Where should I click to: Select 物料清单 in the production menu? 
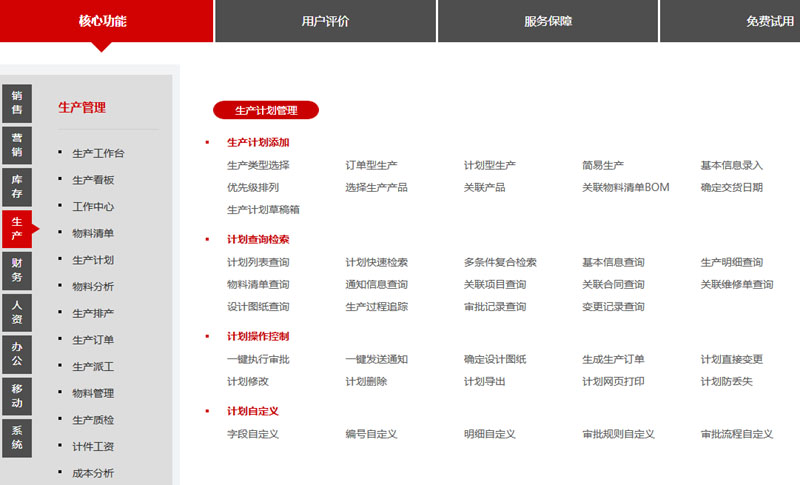(93, 234)
